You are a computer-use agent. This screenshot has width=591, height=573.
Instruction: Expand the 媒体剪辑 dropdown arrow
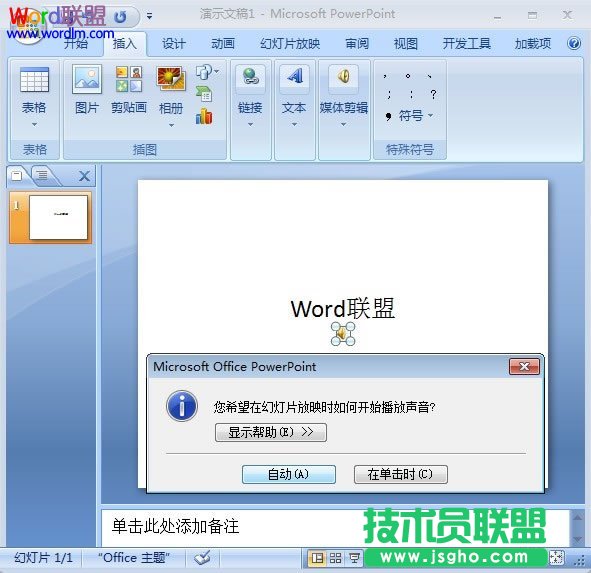343,124
